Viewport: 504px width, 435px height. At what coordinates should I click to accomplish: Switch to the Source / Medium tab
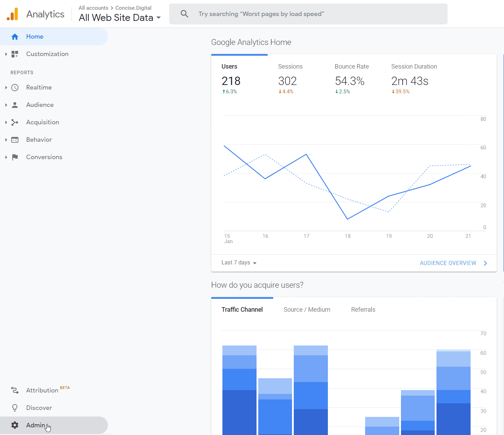(307, 310)
